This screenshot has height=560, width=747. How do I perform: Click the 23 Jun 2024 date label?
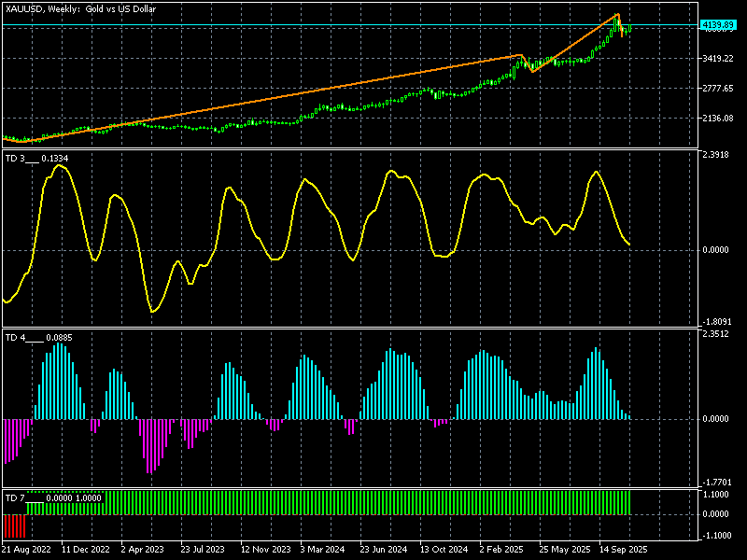tap(384, 550)
